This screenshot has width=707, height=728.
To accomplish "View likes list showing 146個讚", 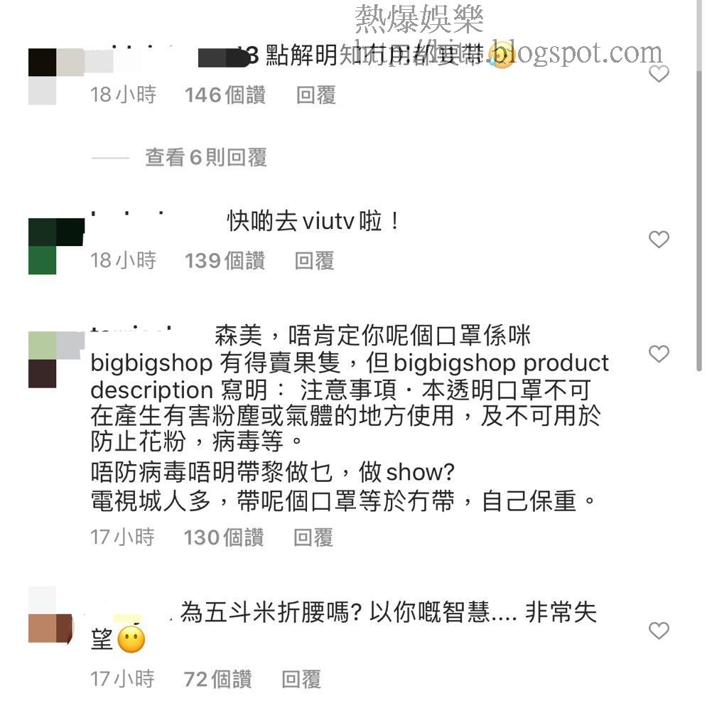I will [225, 95].
